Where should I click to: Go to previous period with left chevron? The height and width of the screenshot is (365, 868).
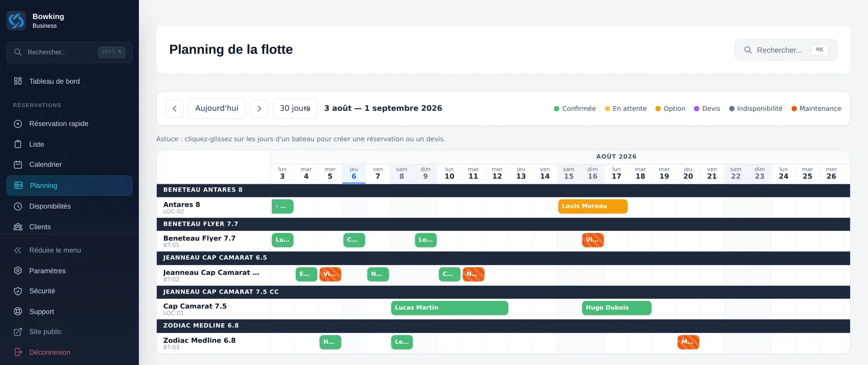pyautogui.click(x=175, y=109)
